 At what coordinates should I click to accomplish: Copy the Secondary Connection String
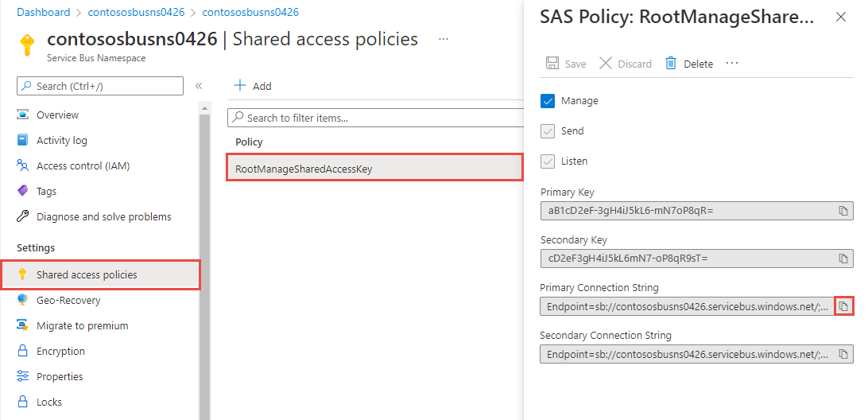pos(843,354)
